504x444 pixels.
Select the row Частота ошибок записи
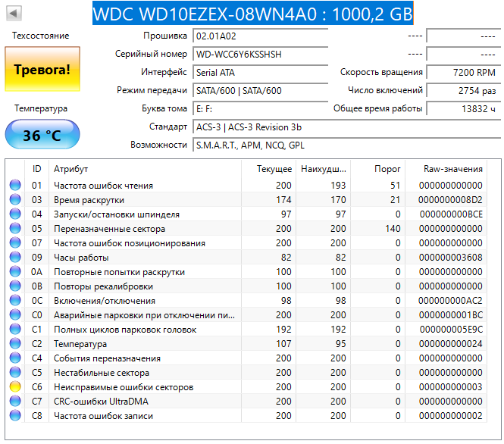coord(248,416)
